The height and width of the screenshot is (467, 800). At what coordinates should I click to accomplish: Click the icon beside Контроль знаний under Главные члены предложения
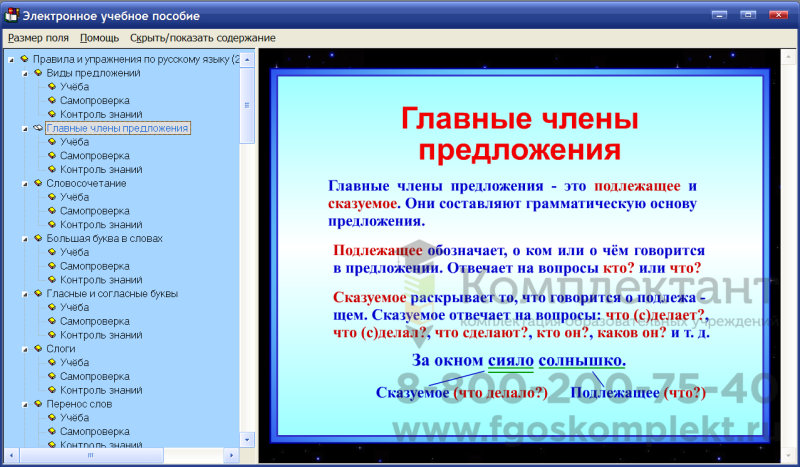(x=52, y=169)
